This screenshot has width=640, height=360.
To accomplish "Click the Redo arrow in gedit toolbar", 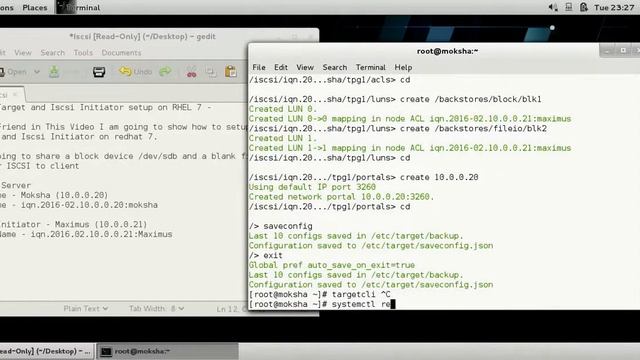I will pyautogui.click(x=165, y=72).
